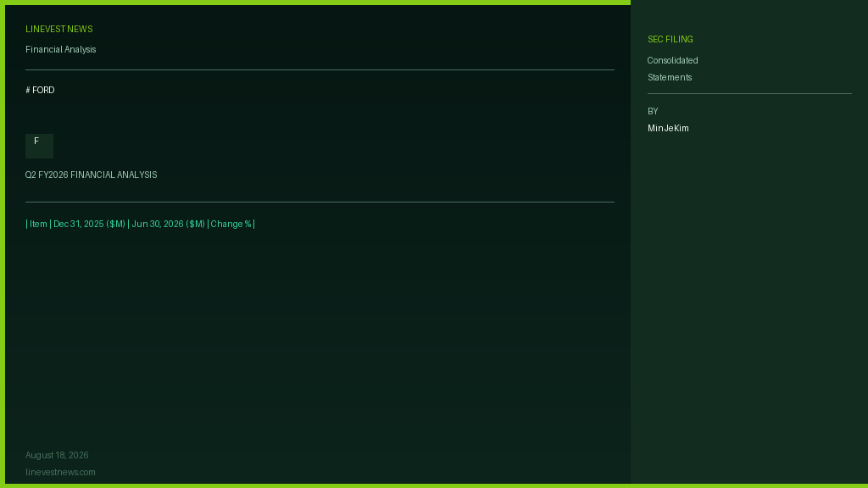Select the Q2 FY2026 FINANCIAL ANALYSIS title
This screenshot has width=868, height=488.
91,175
